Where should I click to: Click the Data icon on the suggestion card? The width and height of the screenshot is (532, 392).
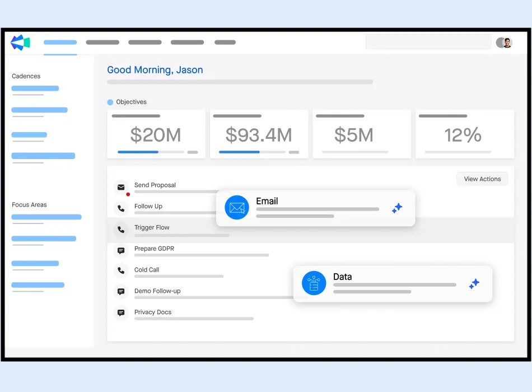point(314,283)
